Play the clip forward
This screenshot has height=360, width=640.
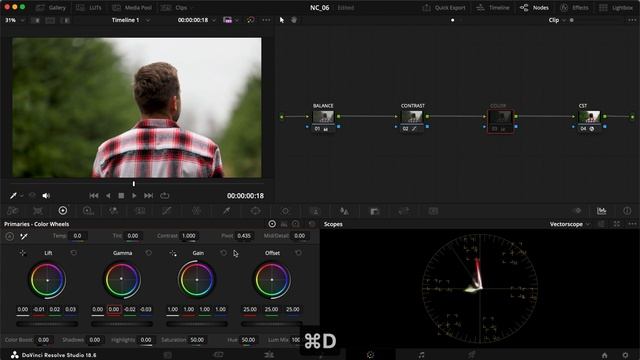tap(134, 196)
